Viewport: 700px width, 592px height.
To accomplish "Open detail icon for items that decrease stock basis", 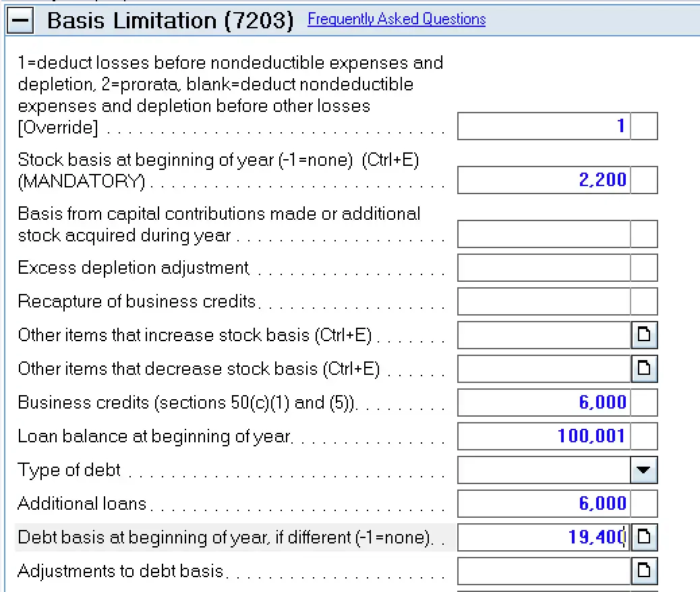I will [x=644, y=369].
